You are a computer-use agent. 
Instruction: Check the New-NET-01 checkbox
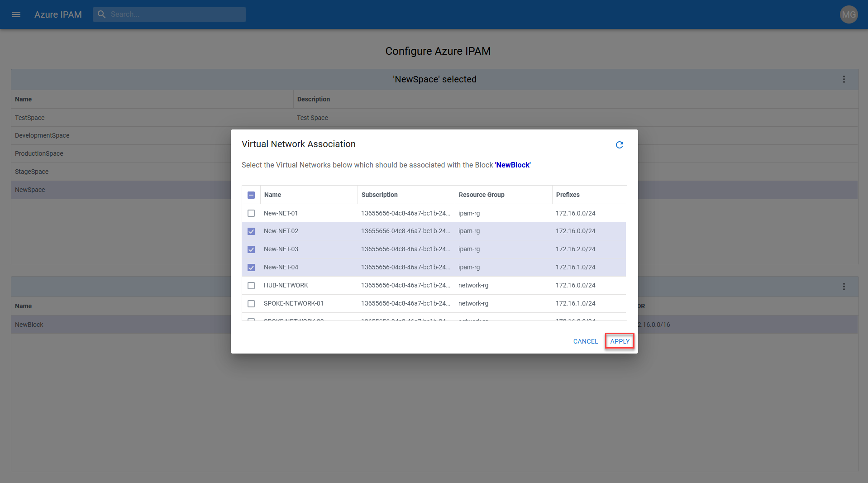[x=251, y=213]
